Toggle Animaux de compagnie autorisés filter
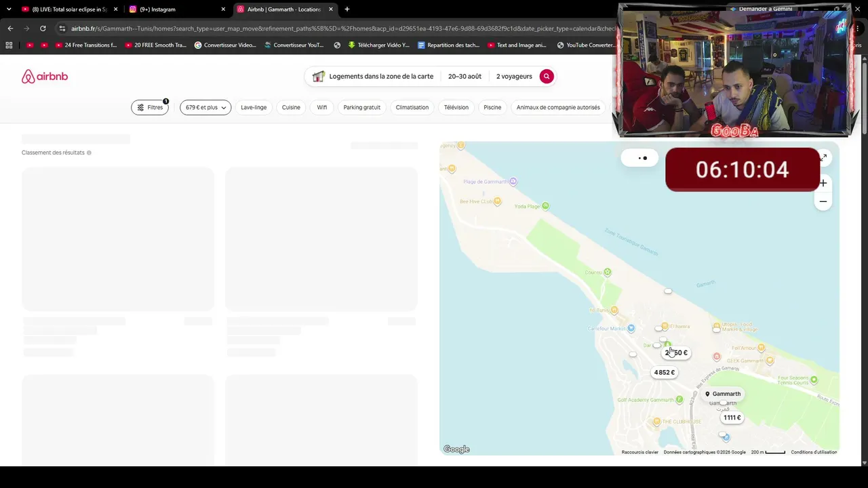 point(558,107)
